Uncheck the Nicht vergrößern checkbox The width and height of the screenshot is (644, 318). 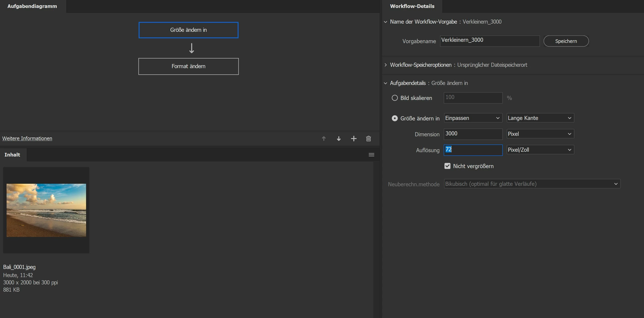pos(447,166)
